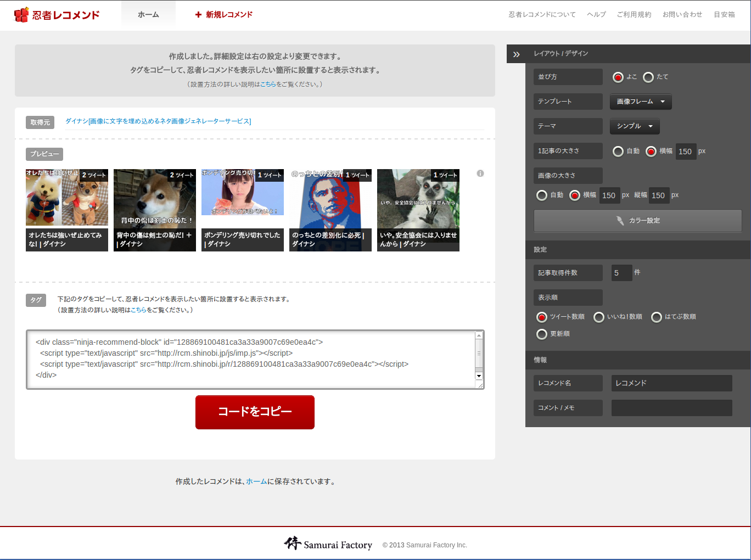751x560 pixels.
Task: Click the Samurai Factory footer logo
Action: 328,544
